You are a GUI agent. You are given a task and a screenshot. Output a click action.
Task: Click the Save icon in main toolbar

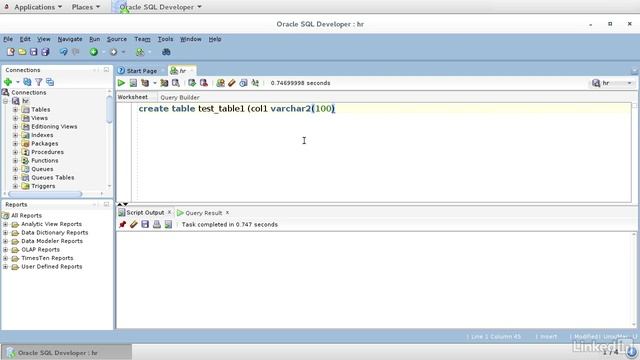coord(33,52)
